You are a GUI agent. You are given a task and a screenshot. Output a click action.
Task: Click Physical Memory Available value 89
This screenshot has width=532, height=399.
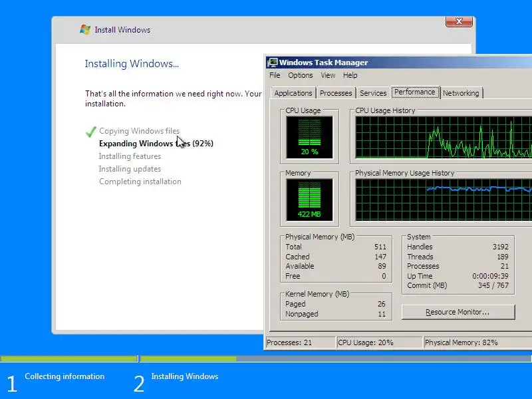382,266
